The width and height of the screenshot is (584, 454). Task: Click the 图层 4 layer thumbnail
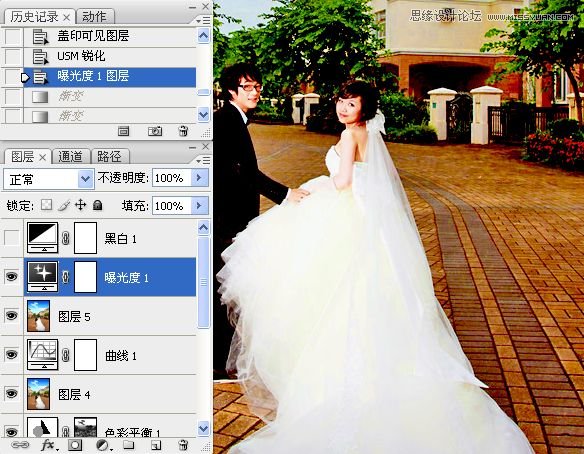tap(38, 394)
